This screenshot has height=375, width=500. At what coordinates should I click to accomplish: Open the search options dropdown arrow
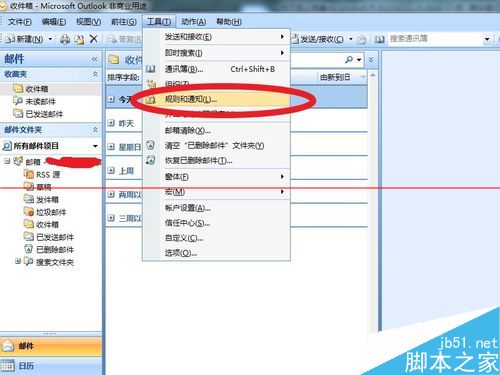359,60
